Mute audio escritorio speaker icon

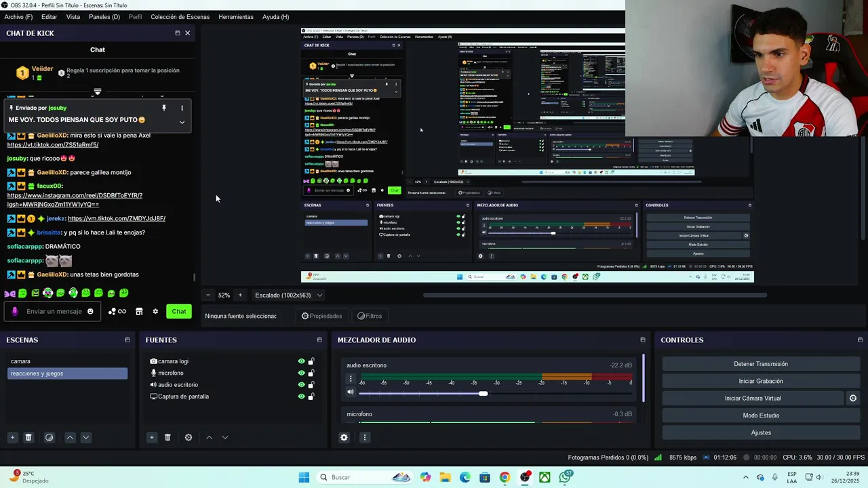coord(351,392)
